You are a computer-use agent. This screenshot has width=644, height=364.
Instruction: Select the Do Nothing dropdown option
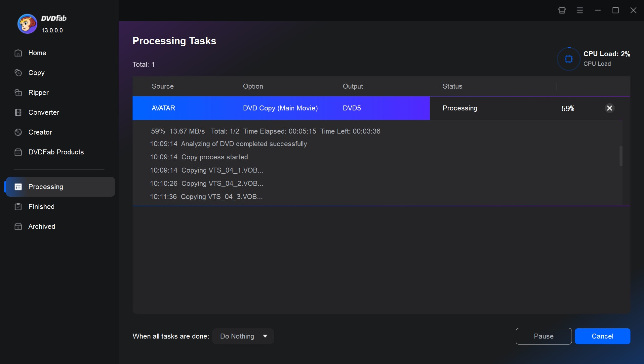click(x=243, y=336)
